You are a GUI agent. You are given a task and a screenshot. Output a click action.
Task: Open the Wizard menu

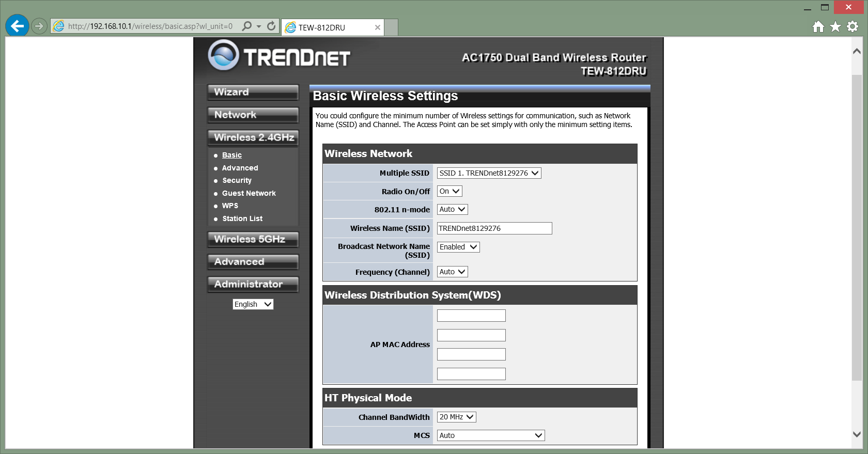click(x=253, y=92)
